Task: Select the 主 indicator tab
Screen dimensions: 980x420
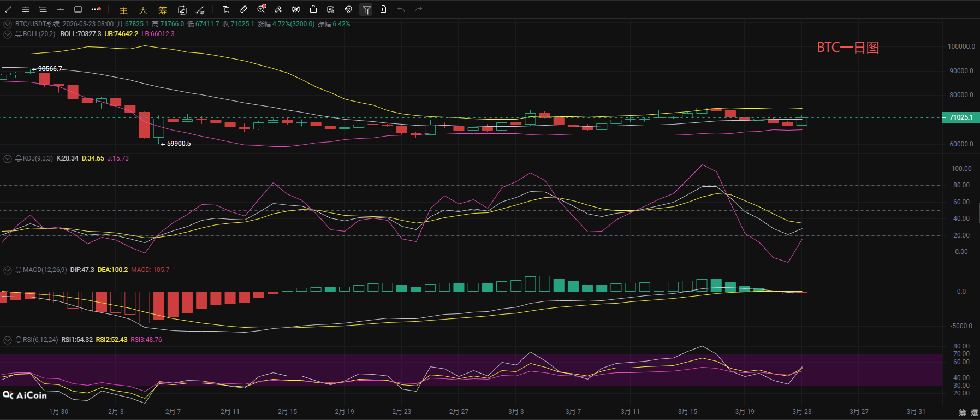Action: coord(123,10)
